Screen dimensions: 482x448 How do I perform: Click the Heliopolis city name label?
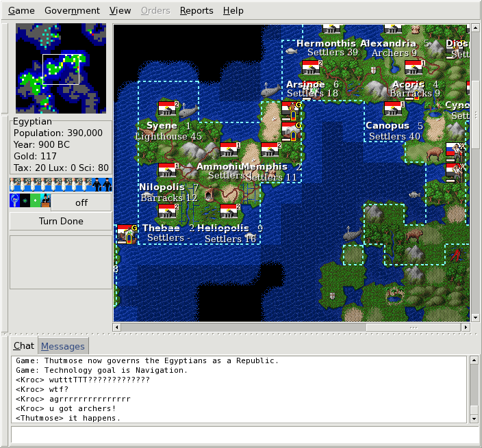coord(223,228)
